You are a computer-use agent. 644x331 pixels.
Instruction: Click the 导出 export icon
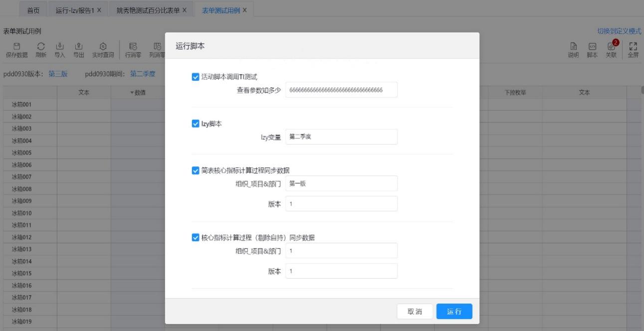pyautogui.click(x=78, y=46)
